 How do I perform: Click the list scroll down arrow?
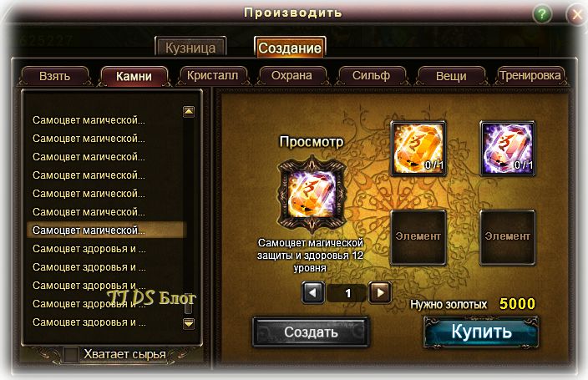click(x=189, y=323)
